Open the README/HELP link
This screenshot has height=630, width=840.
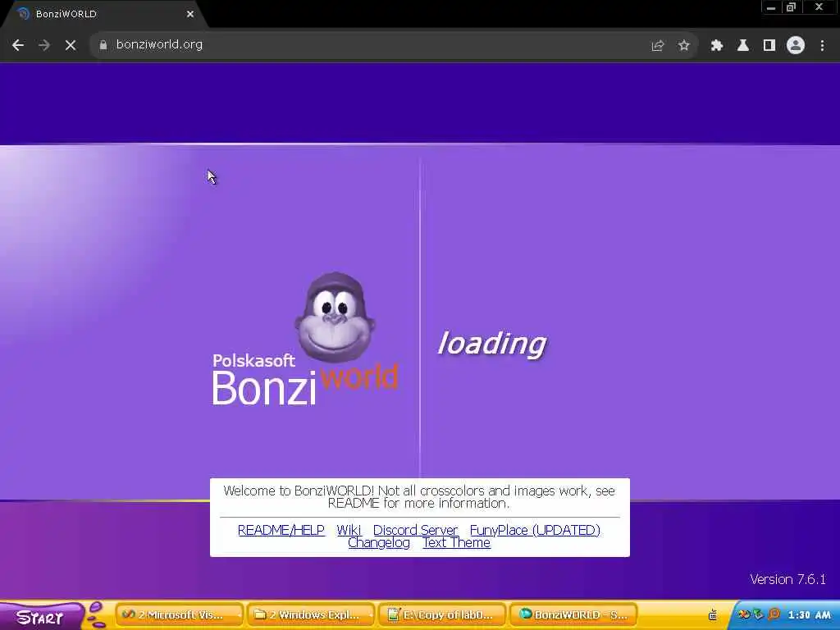(281, 530)
